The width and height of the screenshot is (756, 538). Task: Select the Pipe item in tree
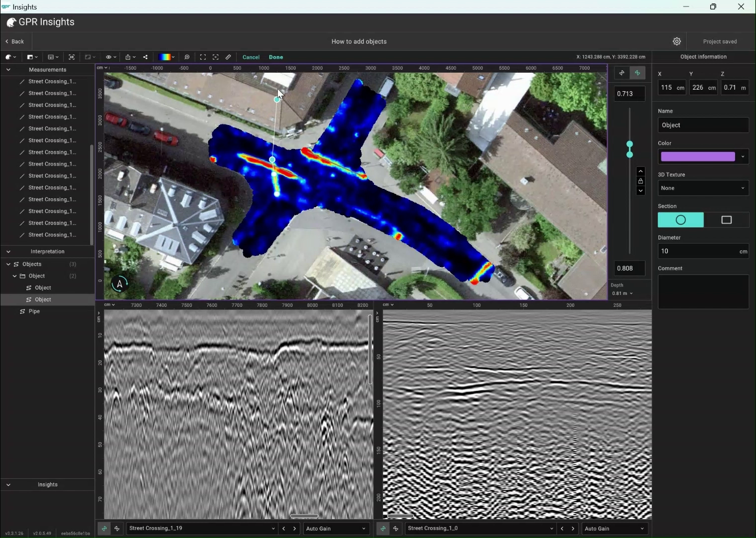34,311
